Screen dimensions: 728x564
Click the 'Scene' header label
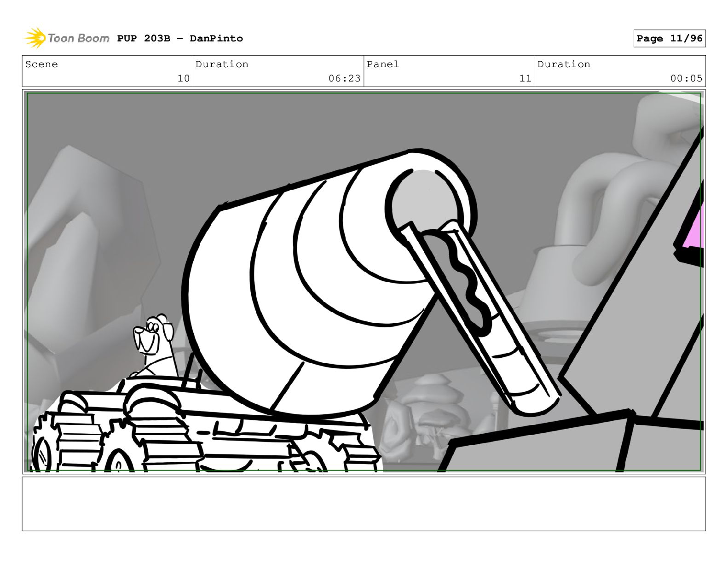pyautogui.click(x=42, y=64)
